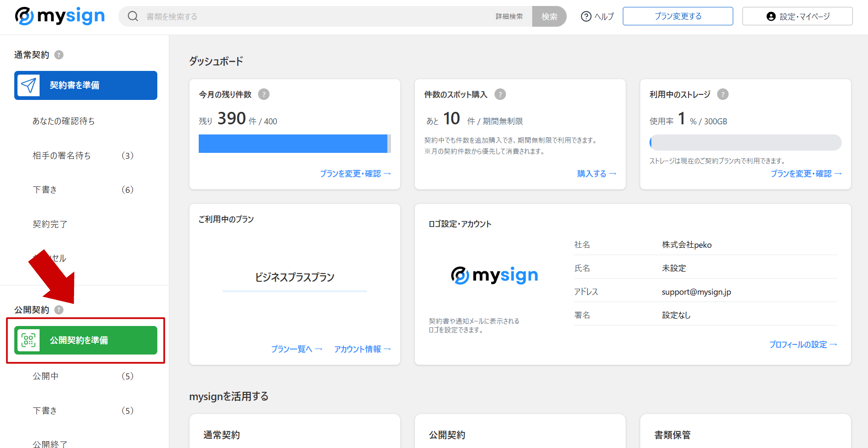Screen dimensions: 868x448
Task: Select the paper plane icon on 契約書を準備
Action: click(29, 85)
